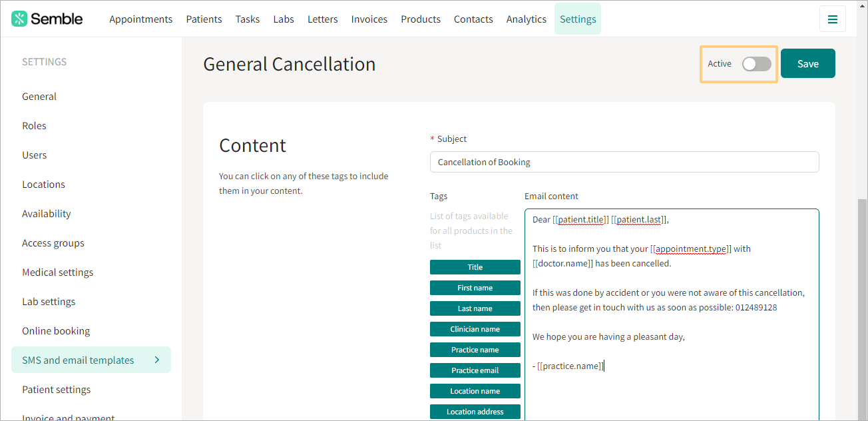The height and width of the screenshot is (421, 868).
Task: Insert the Last name tag
Action: pyautogui.click(x=475, y=308)
